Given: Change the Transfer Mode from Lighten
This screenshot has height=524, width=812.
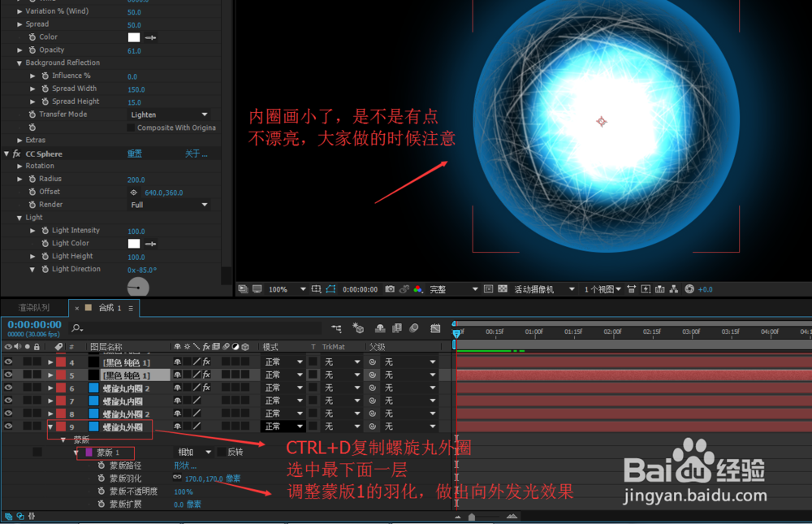Looking at the screenshot, I should pos(168,114).
